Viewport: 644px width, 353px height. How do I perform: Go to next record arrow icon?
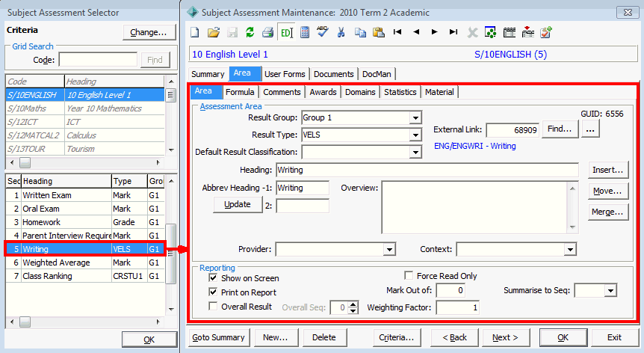[435, 31]
